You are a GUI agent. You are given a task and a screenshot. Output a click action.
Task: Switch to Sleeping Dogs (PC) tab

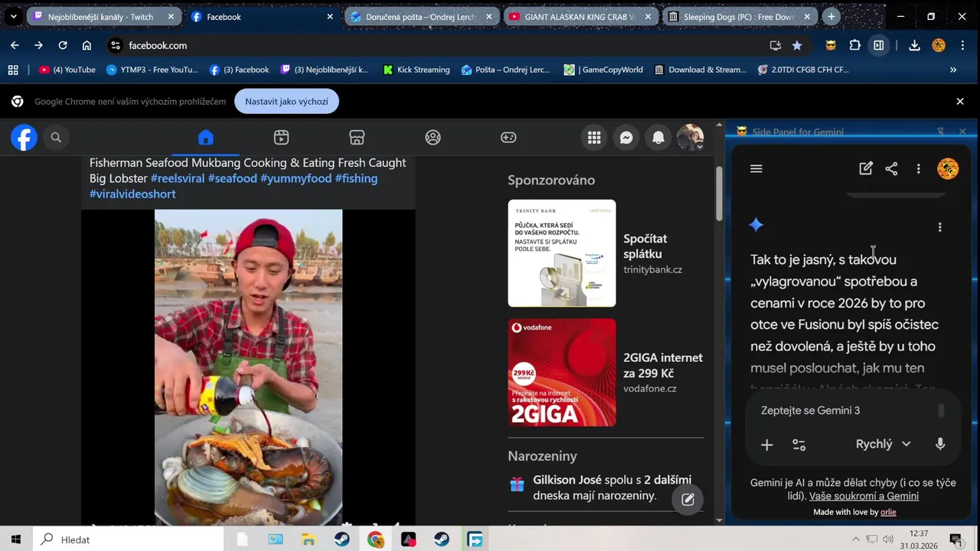tap(739, 17)
